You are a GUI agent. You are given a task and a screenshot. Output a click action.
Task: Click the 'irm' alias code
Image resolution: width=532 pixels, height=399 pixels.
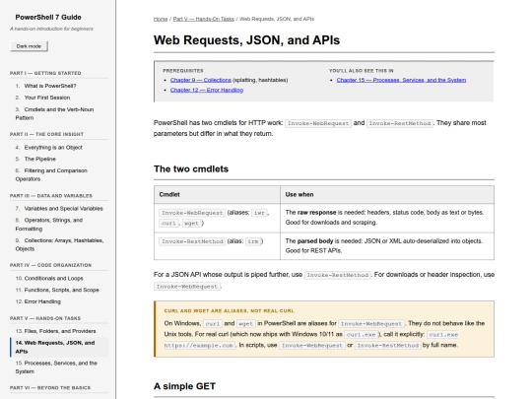click(x=253, y=241)
